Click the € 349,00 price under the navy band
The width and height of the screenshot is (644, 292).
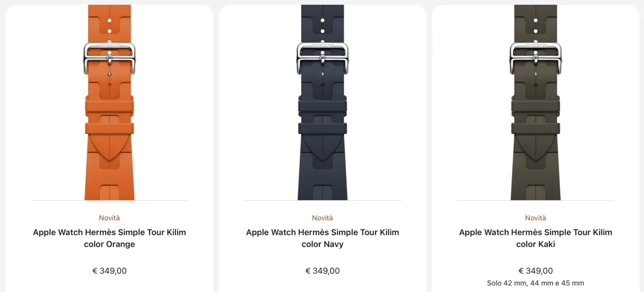pos(322,271)
